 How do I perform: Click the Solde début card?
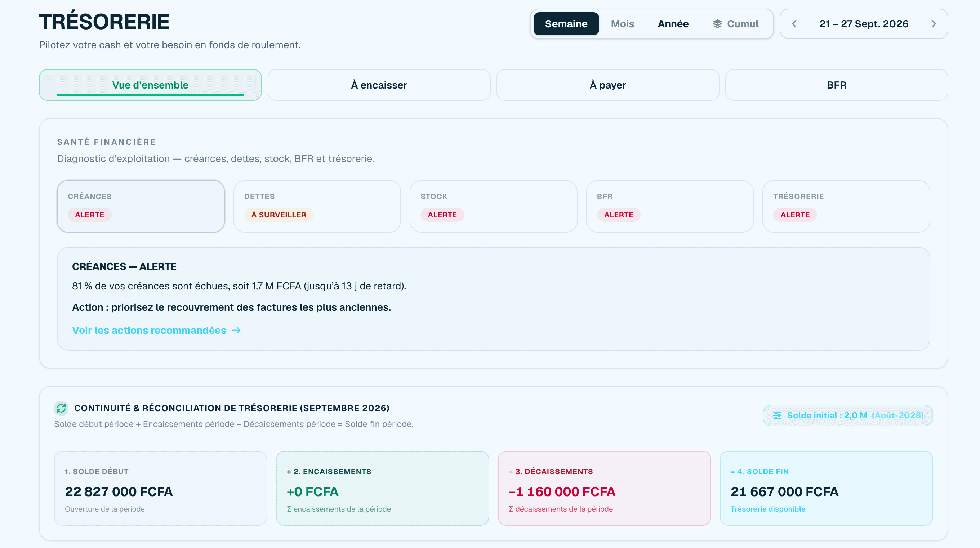pyautogui.click(x=161, y=488)
